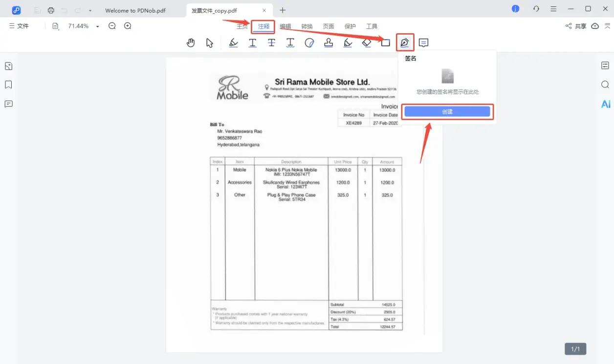The width and height of the screenshot is (614, 364).
Task: Zoom in with the plus magnifier
Action: (x=128, y=26)
